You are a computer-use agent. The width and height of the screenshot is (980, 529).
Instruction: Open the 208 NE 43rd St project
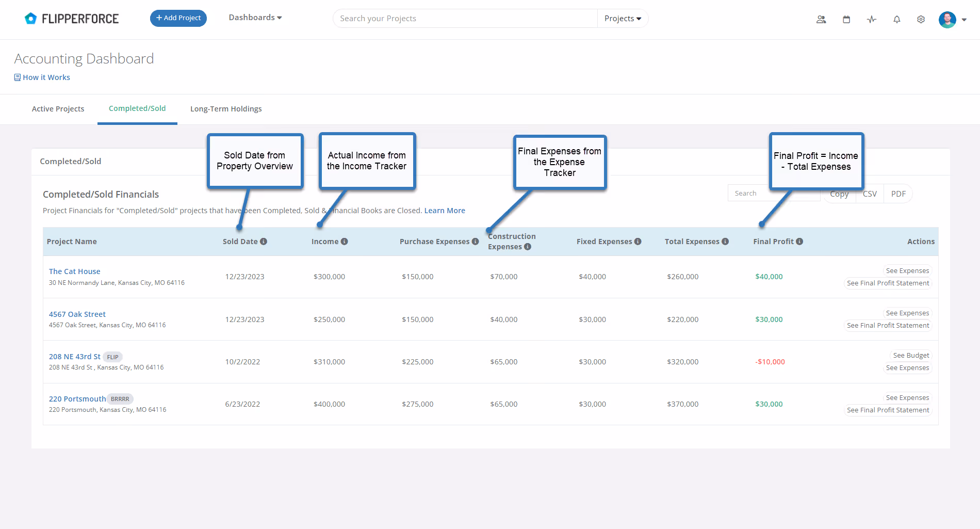(x=75, y=357)
